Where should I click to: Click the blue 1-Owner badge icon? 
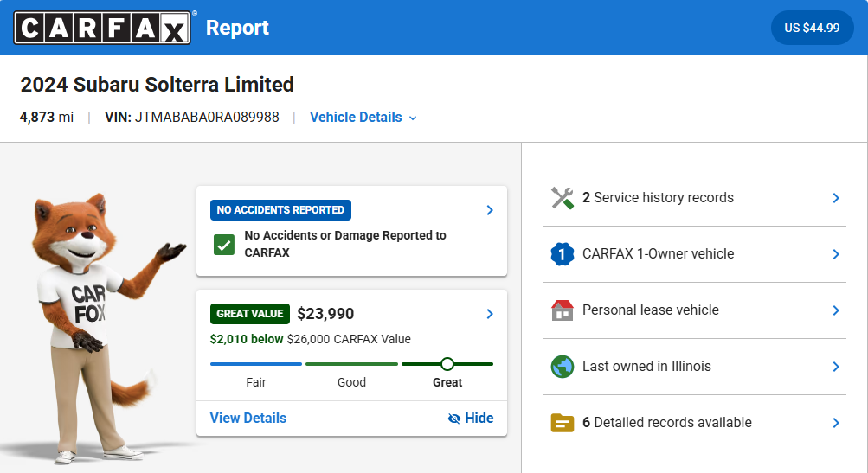click(563, 254)
